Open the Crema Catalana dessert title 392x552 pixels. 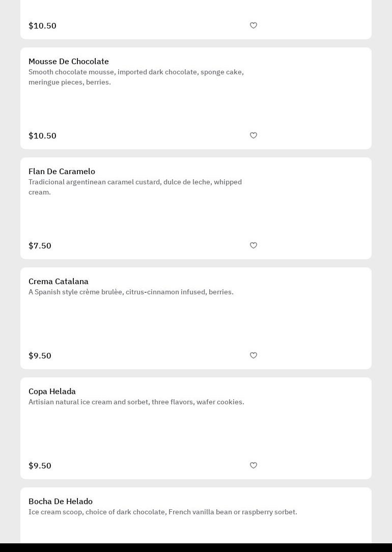[x=59, y=282]
